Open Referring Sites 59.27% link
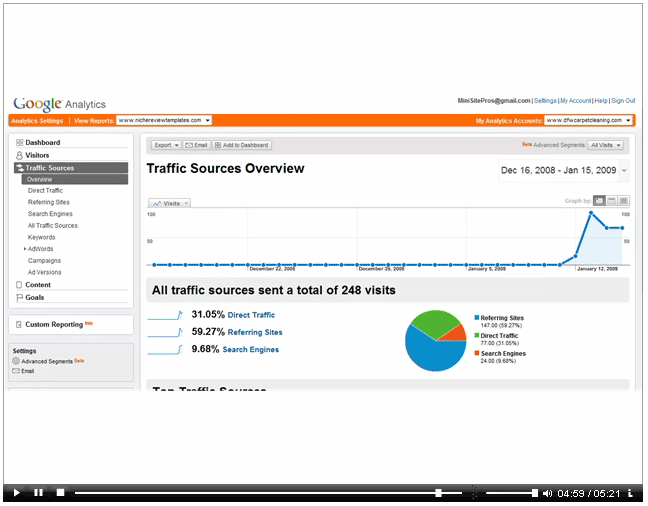This screenshot has height=506, width=648. point(255,332)
